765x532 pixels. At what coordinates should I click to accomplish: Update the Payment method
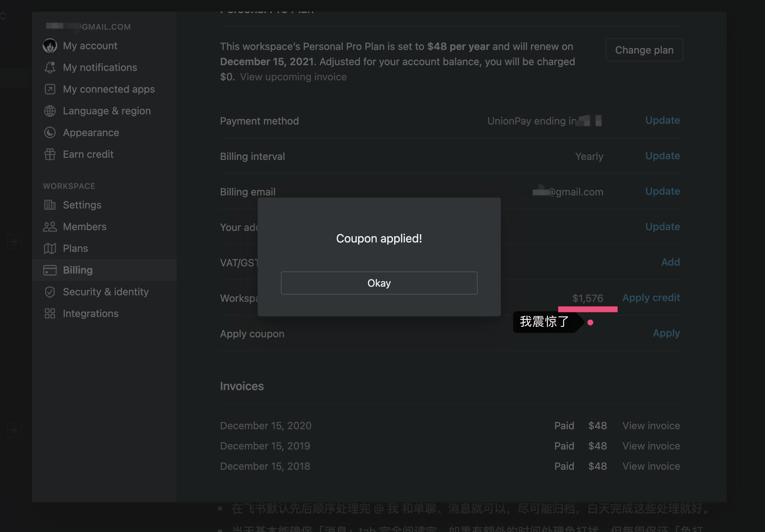click(662, 121)
